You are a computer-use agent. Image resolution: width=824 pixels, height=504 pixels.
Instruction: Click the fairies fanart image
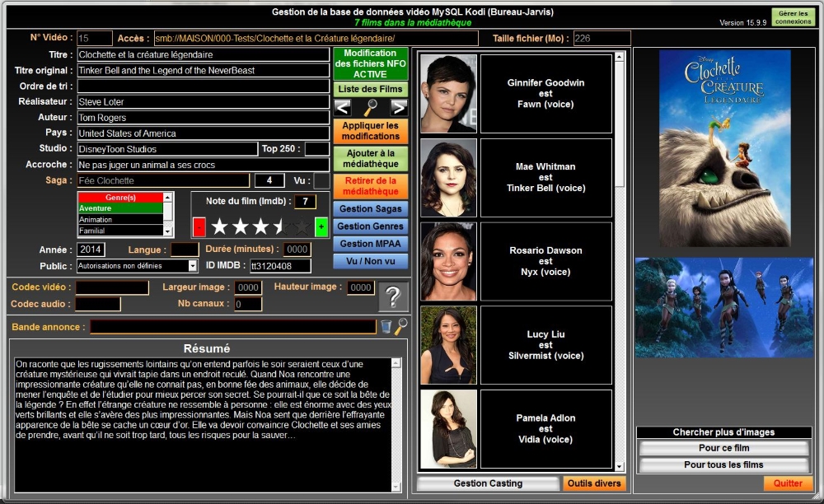click(x=723, y=308)
